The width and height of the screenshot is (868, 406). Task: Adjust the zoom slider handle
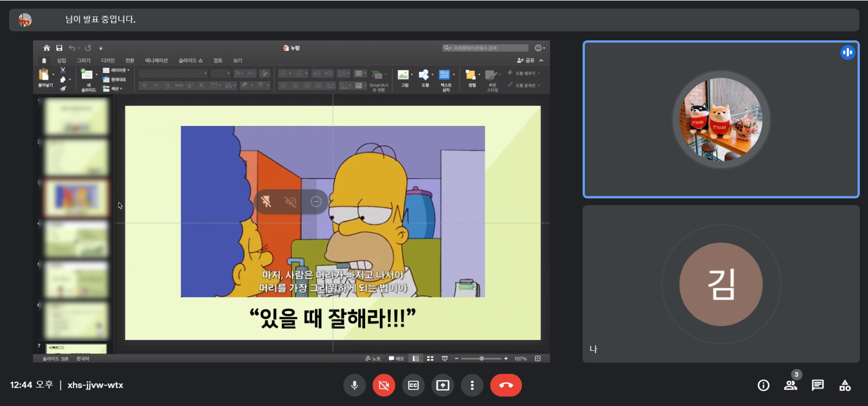pos(482,359)
